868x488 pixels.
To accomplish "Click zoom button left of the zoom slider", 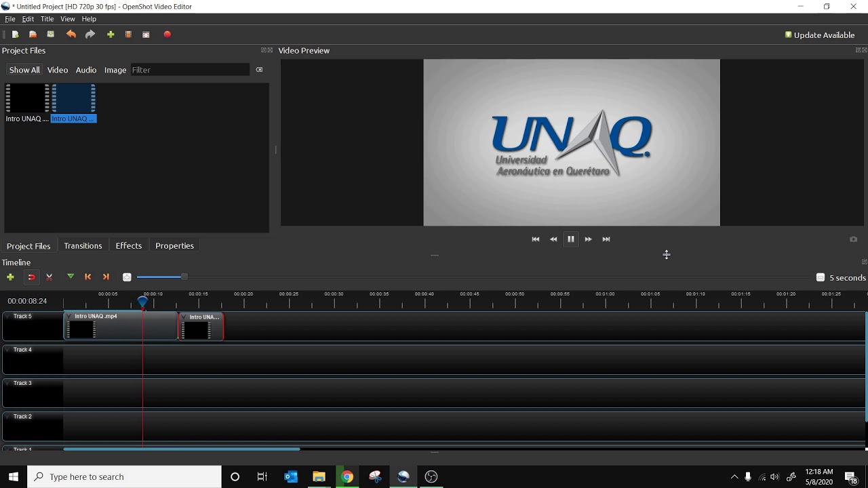I will [x=127, y=277].
